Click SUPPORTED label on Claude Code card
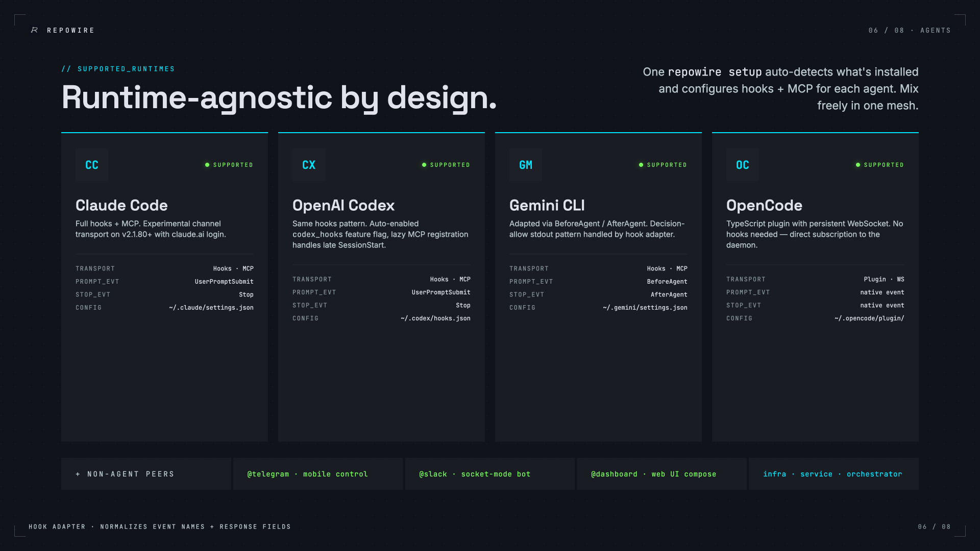 (233, 165)
